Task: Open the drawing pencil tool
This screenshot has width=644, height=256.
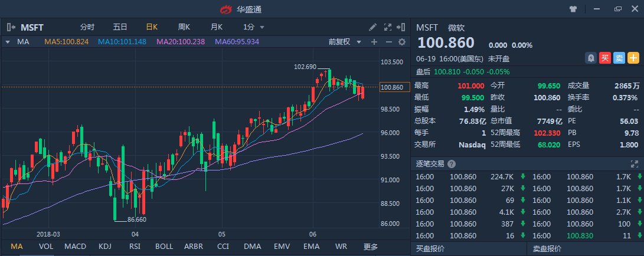Action: point(372,28)
